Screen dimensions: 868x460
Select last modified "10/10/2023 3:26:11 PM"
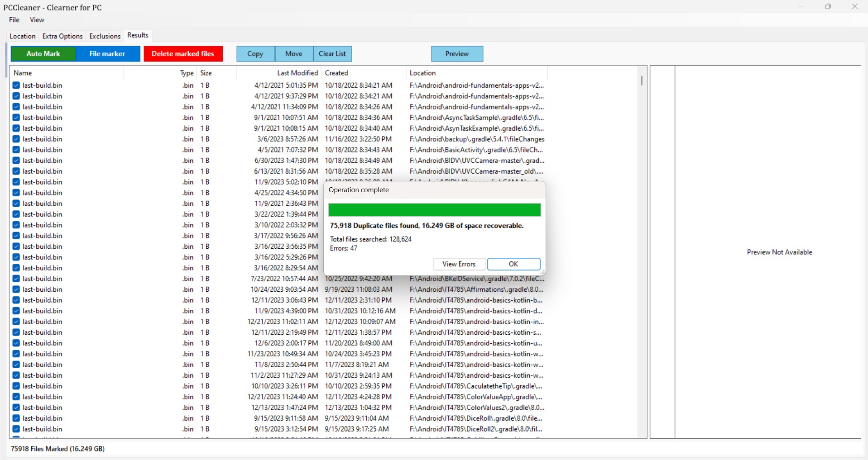tap(285, 386)
